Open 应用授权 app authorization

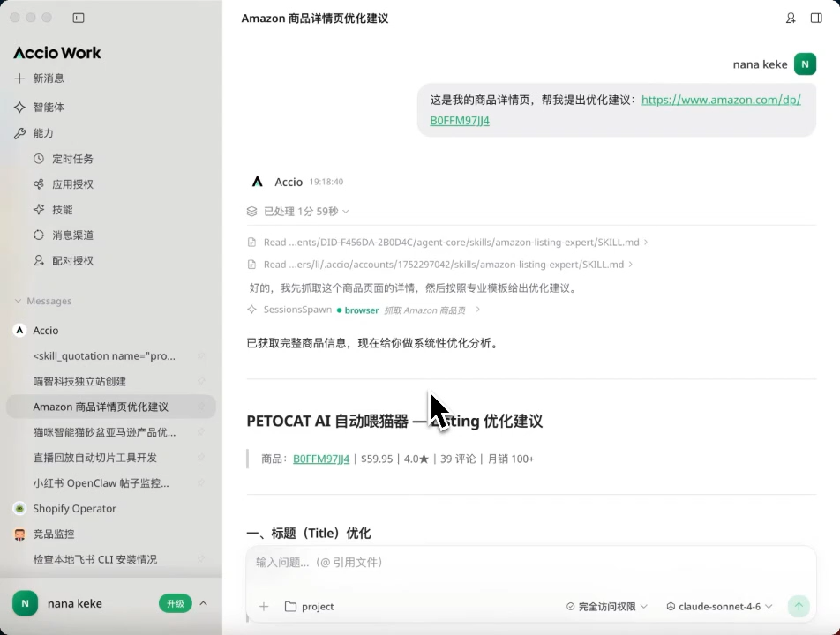click(72, 184)
